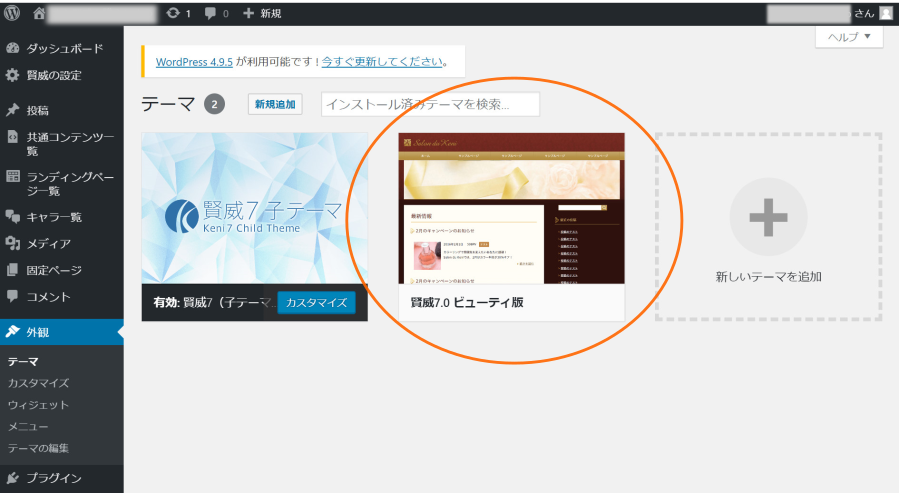Open the 賢威の設定 gear icon
899x493 pixels.
[13, 75]
